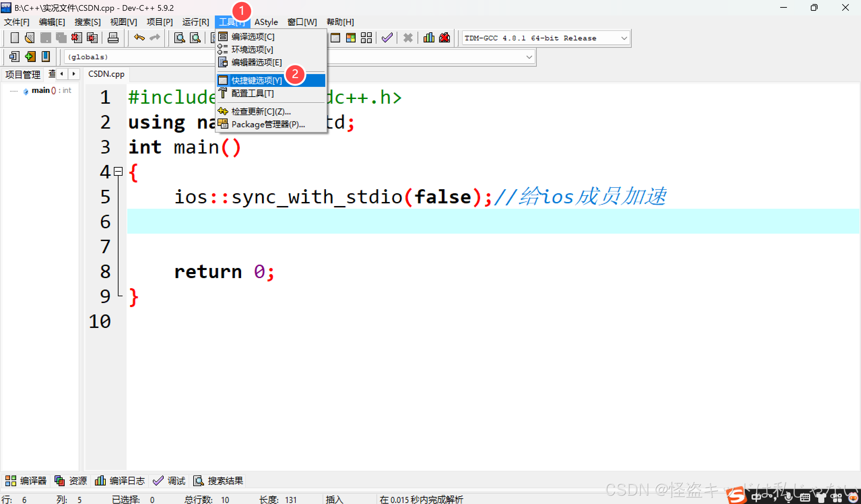Viewport: 861px width, 504px height.
Task: Click the single window Run toolbar icon
Action: [x=335, y=38]
